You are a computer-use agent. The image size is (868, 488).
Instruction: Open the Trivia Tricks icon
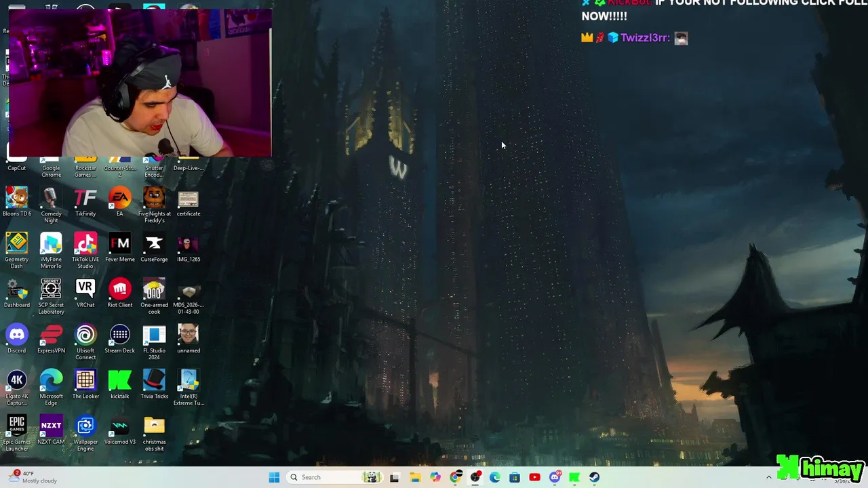[154, 385]
